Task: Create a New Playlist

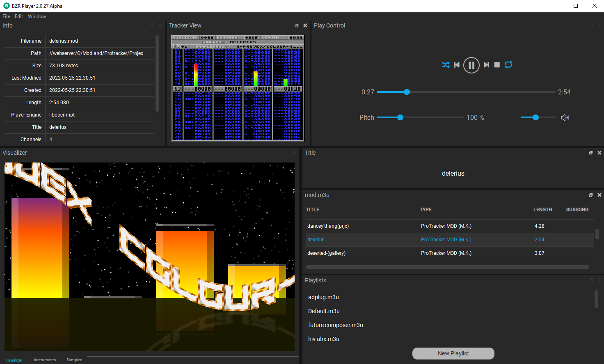Action: 453,353
